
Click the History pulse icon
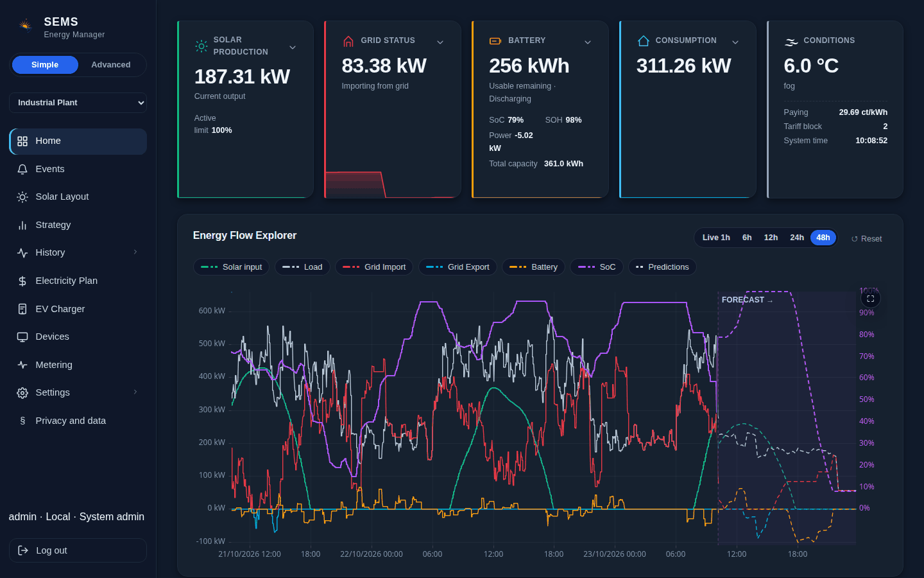[22, 253]
